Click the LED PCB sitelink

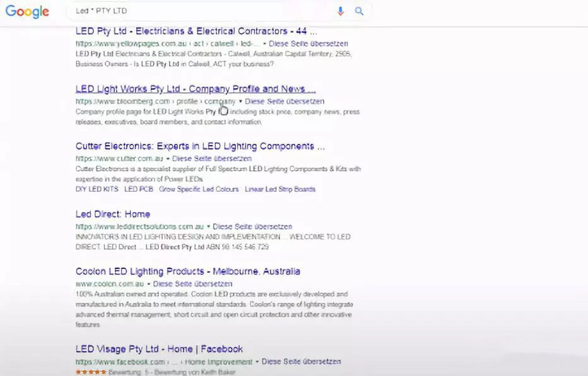point(138,189)
